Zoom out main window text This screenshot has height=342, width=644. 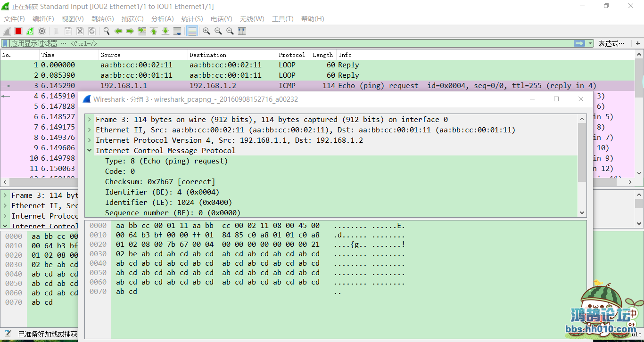click(x=218, y=31)
